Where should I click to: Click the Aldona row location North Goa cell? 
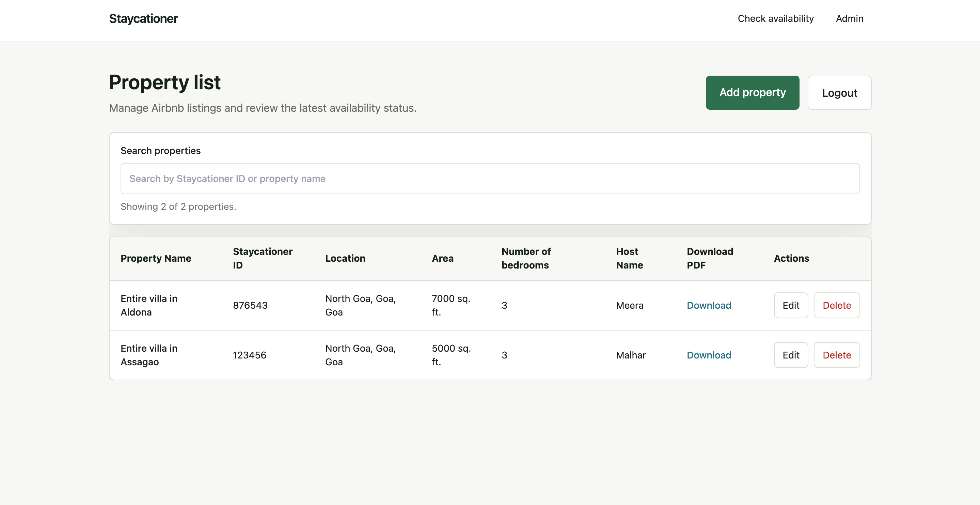pyautogui.click(x=360, y=305)
